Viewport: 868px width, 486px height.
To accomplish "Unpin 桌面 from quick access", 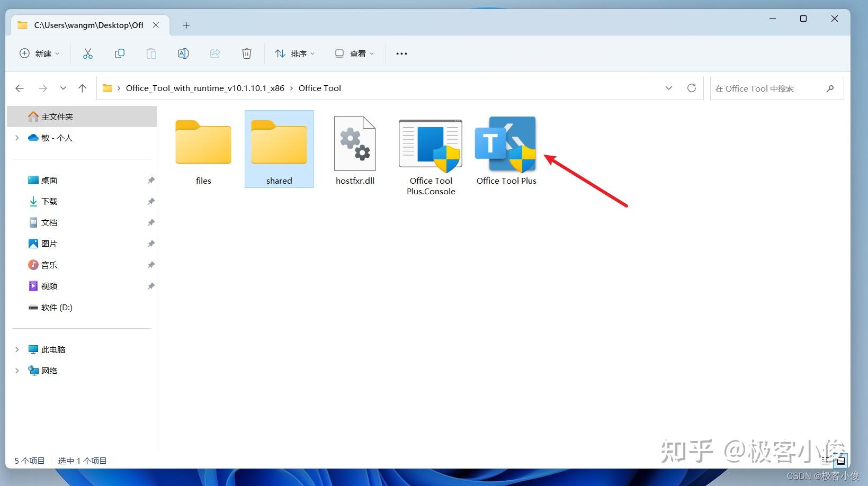I will 150,180.
